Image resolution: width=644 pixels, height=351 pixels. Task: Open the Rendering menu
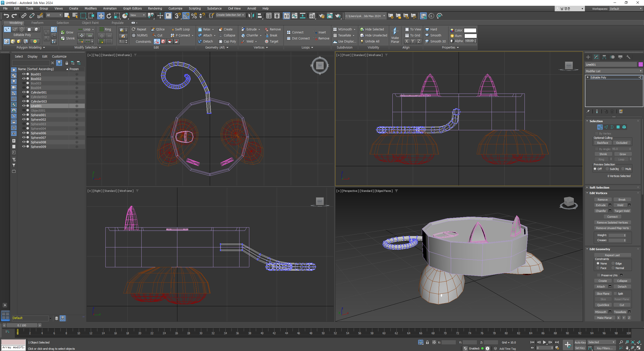pos(155,9)
